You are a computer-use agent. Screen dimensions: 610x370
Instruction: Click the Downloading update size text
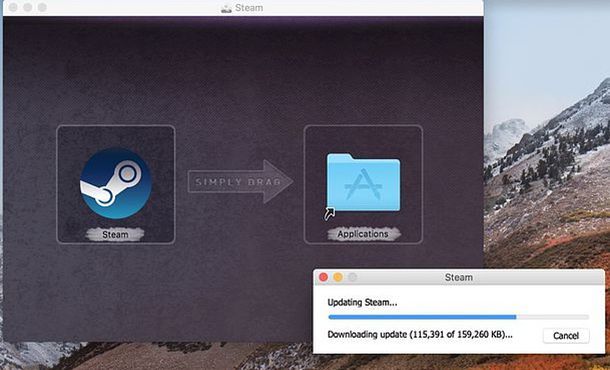point(420,335)
